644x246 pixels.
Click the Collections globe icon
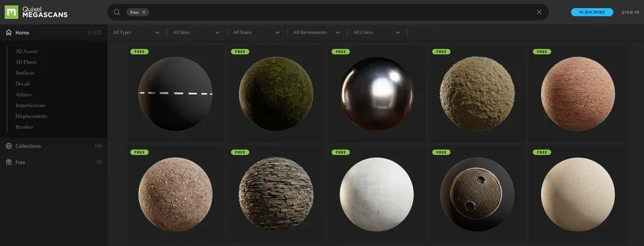coord(9,146)
